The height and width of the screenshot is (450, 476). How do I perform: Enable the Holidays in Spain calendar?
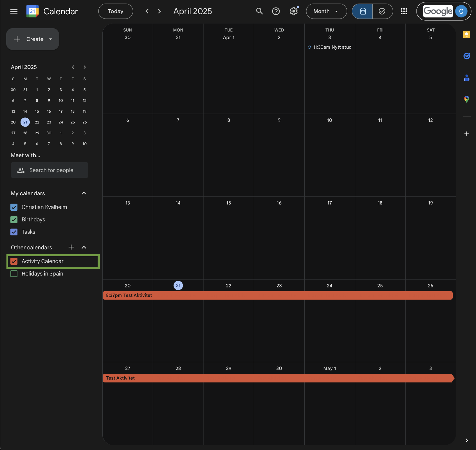[14, 274]
